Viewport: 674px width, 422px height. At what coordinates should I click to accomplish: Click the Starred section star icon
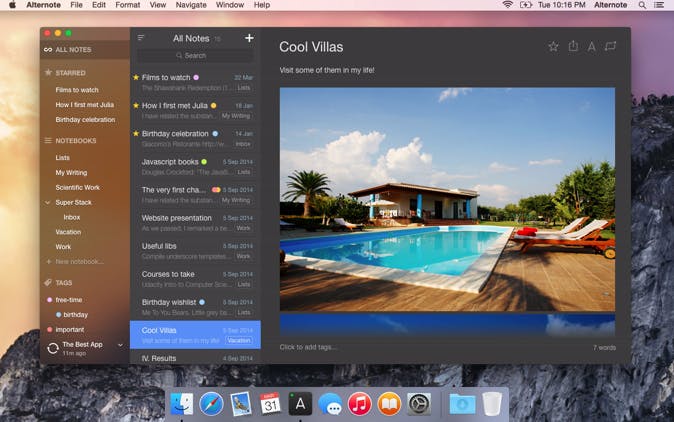(48, 73)
